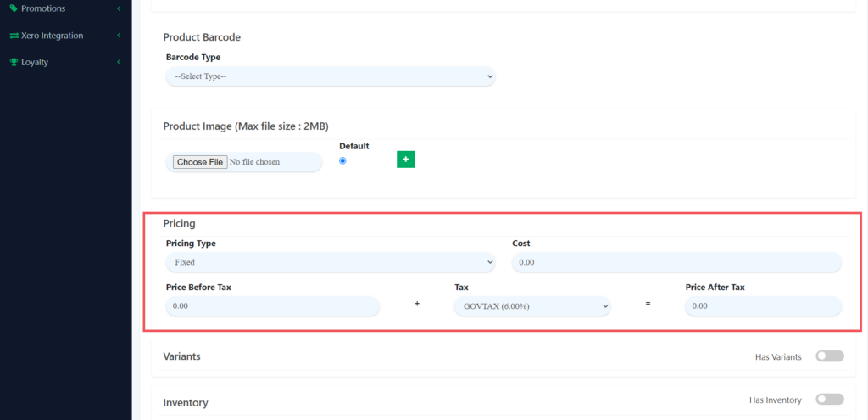Select the Default image radio button
868x420 pixels.
pyautogui.click(x=342, y=160)
